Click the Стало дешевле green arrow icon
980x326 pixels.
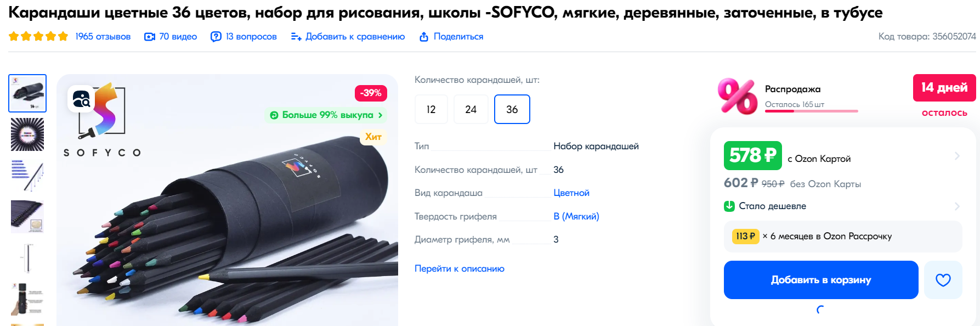[729, 206]
